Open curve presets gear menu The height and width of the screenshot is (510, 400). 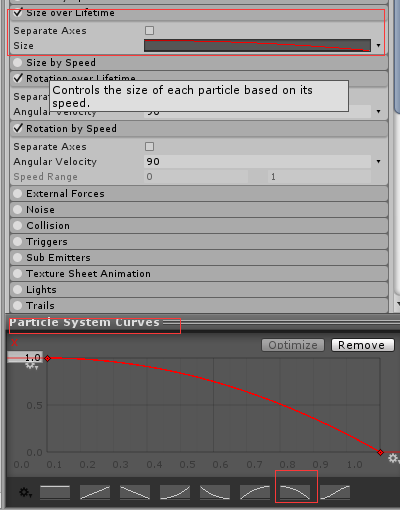(x=25, y=492)
